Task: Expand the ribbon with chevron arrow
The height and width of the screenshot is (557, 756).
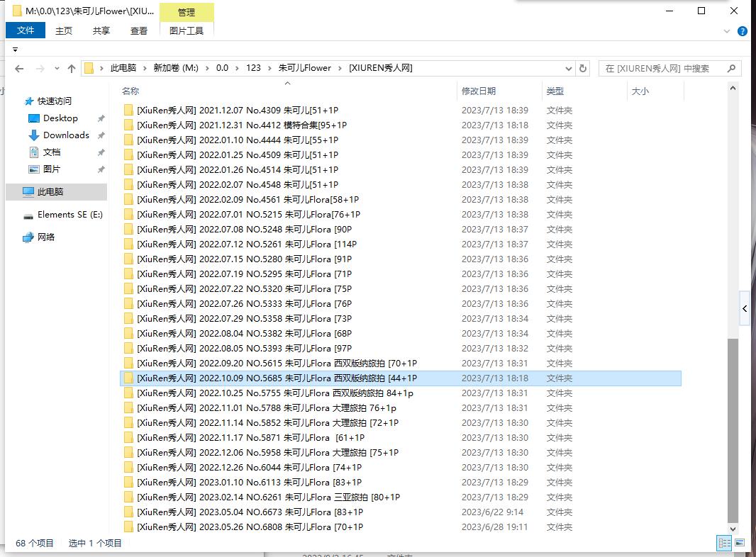Action: coord(727,31)
